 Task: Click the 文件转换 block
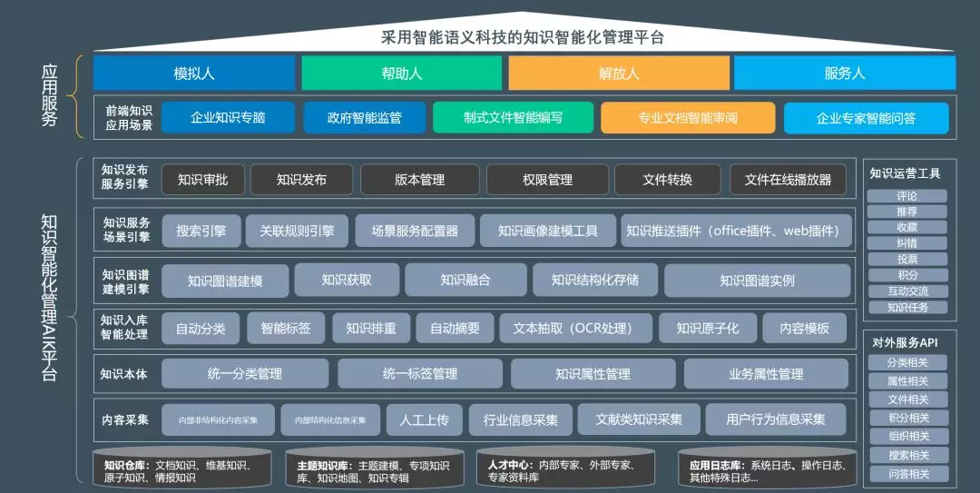[668, 180]
